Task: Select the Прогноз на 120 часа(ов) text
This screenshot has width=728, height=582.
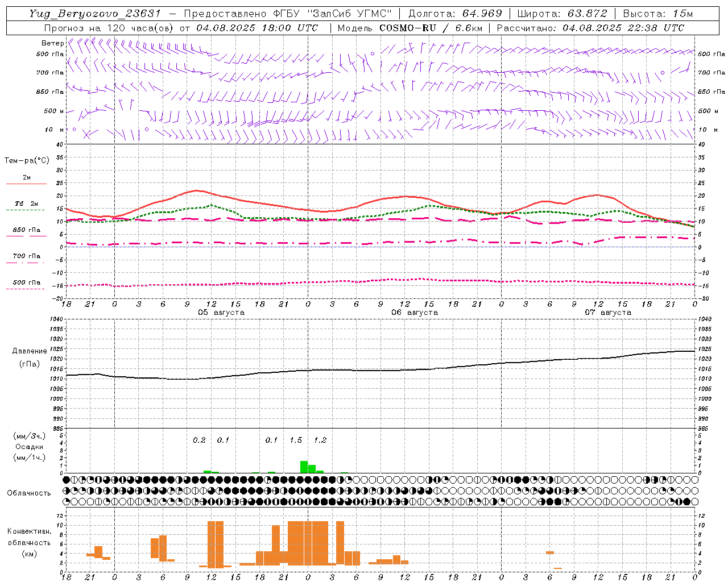Action: 110,28
